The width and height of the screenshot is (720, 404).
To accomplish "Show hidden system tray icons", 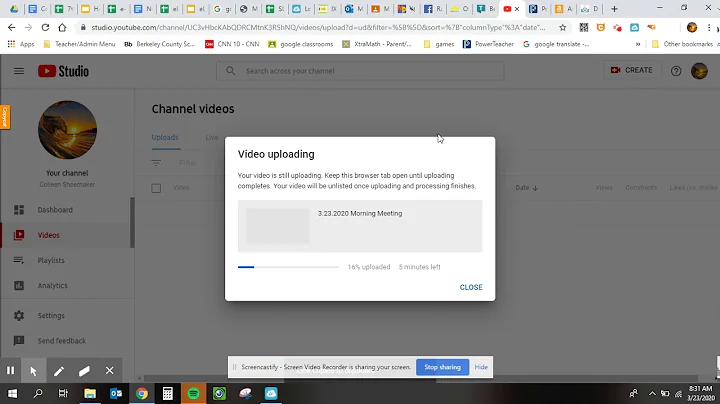I will pos(652,393).
